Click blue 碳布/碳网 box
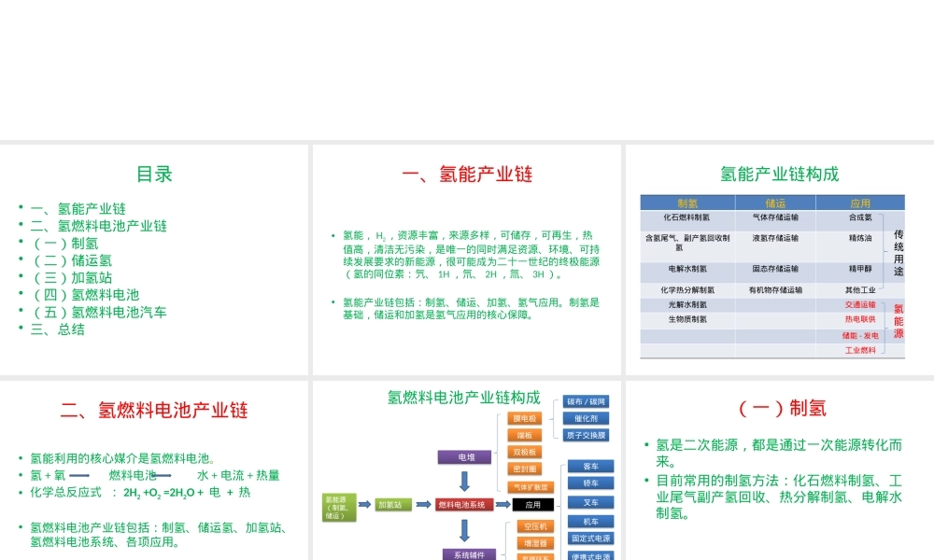This screenshot has width=934, height=560. [587, 401]
